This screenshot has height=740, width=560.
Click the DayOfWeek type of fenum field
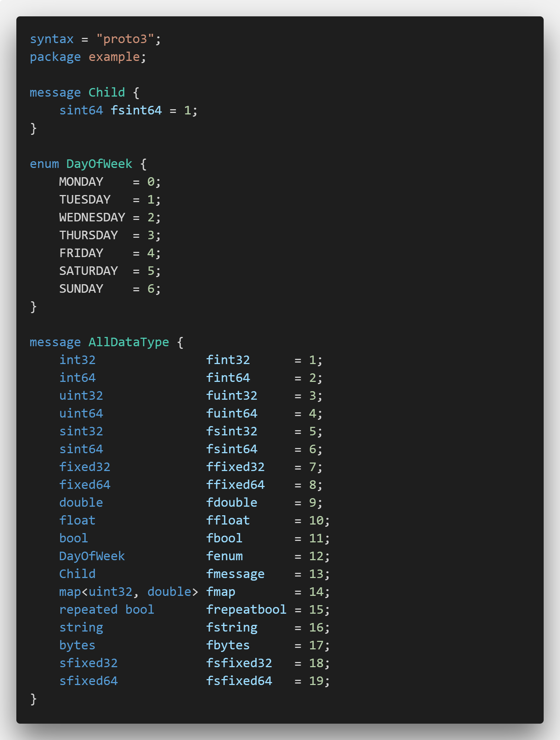(92, 556)
